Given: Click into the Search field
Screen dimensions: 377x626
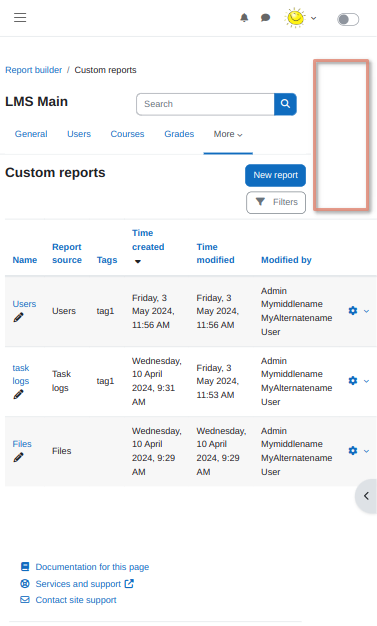Looking at the screenshot, I should tap(205, 104).
